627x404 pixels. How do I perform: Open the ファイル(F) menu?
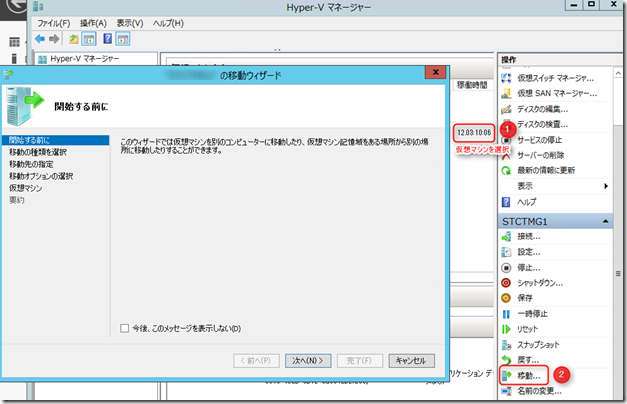click(54, 23)
